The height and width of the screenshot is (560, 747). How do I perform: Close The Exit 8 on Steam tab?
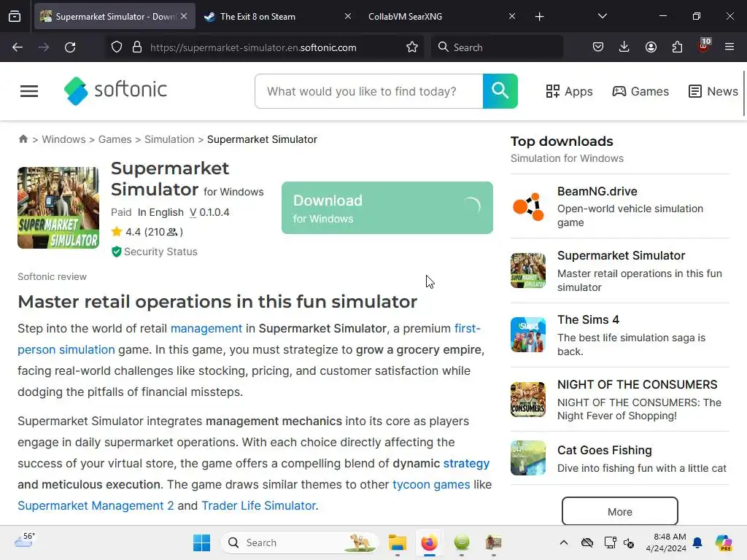[348, 16]
